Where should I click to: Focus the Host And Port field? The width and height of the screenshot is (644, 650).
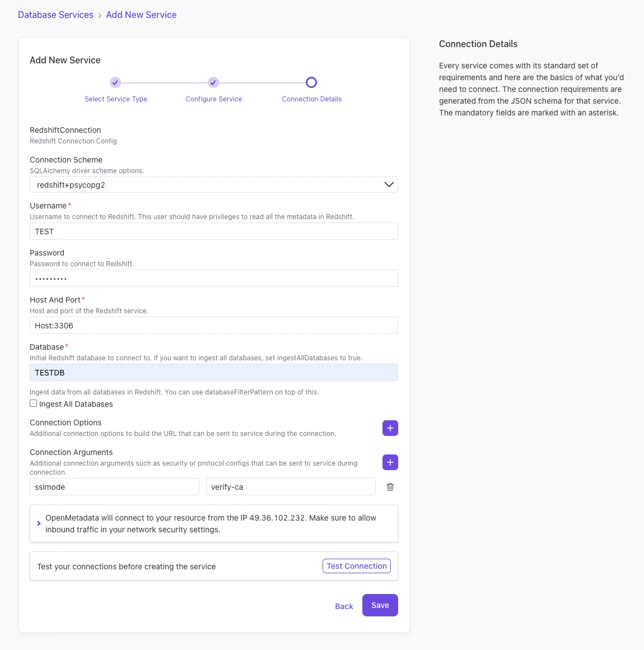pos(214,326)
